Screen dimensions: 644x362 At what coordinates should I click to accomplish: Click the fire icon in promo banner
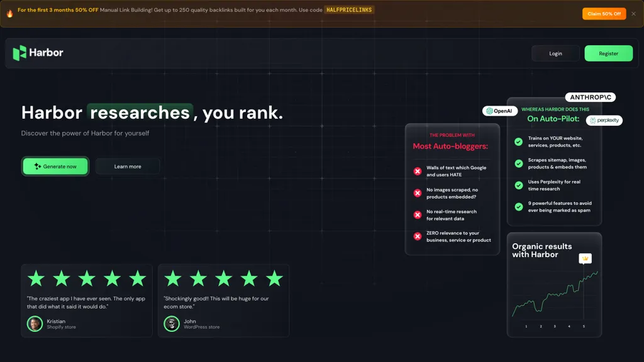click(x=10, y=14)
